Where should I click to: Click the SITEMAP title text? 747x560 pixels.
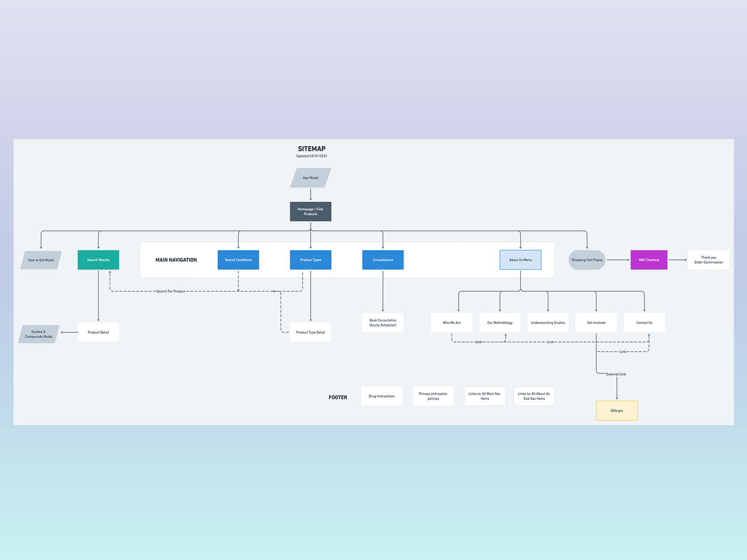[312, 149]
